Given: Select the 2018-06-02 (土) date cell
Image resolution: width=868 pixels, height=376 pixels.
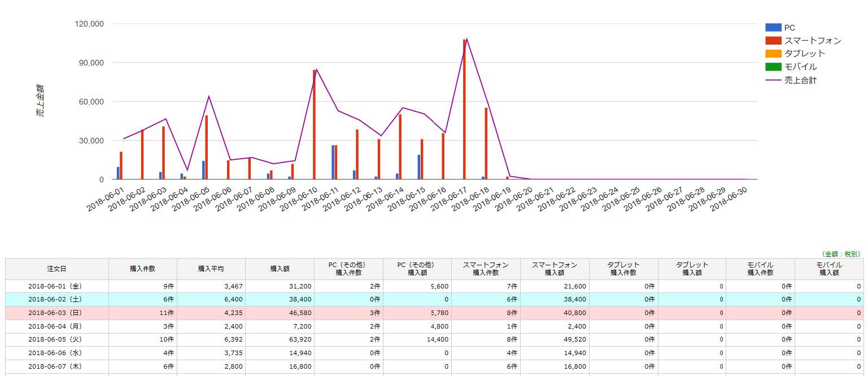Looking at the screenshot, I should click(56, 299).
